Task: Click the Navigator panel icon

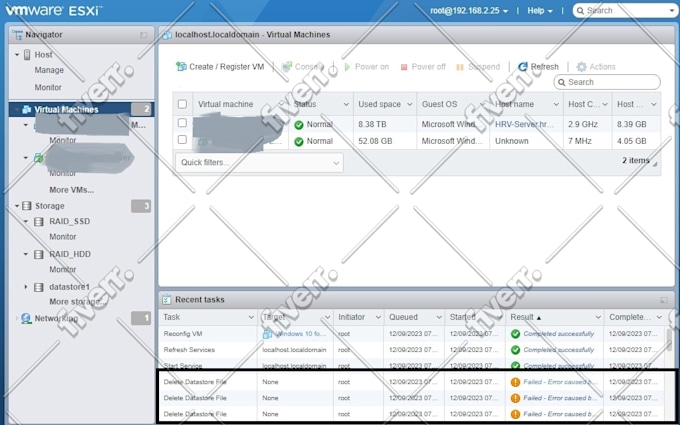Action: coord(17,34)
